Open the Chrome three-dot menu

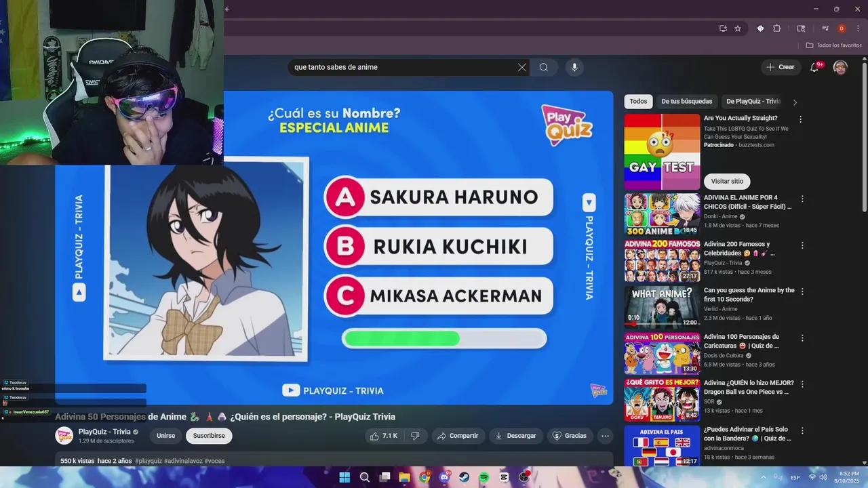pos(858,28)
